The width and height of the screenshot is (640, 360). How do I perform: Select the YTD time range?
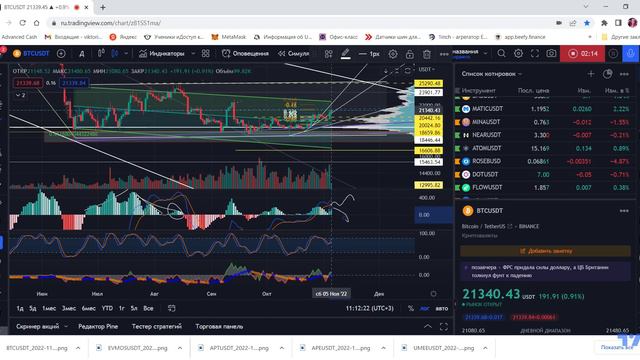click(x=107, y=308)
